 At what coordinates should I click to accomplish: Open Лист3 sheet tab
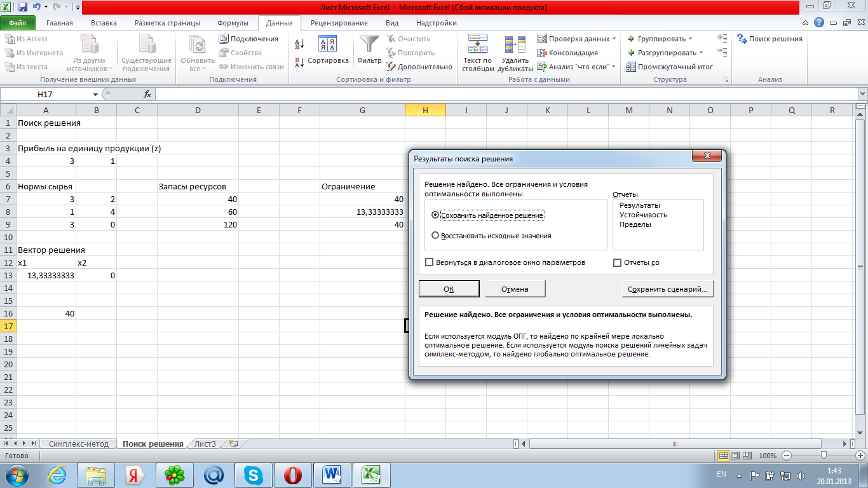pos(205,444)
